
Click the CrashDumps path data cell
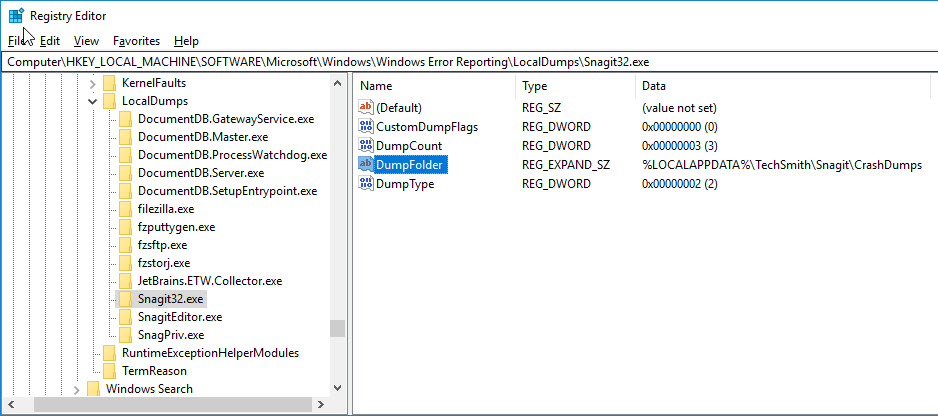click(x=782, y=165)
